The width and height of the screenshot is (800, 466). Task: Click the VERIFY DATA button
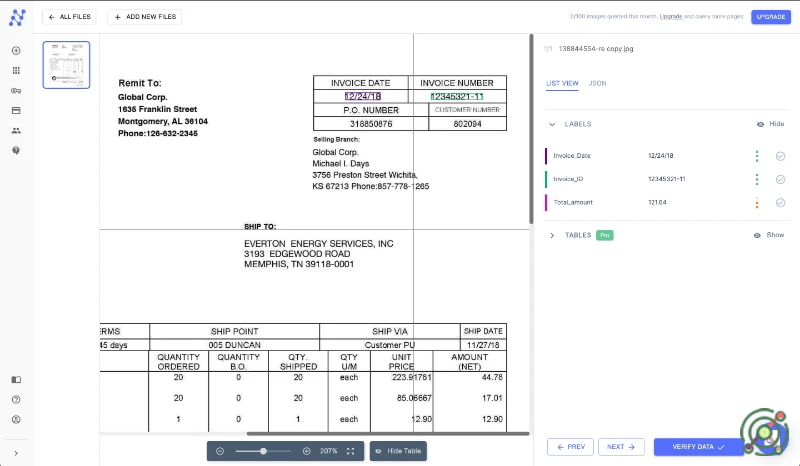(699, 447)
